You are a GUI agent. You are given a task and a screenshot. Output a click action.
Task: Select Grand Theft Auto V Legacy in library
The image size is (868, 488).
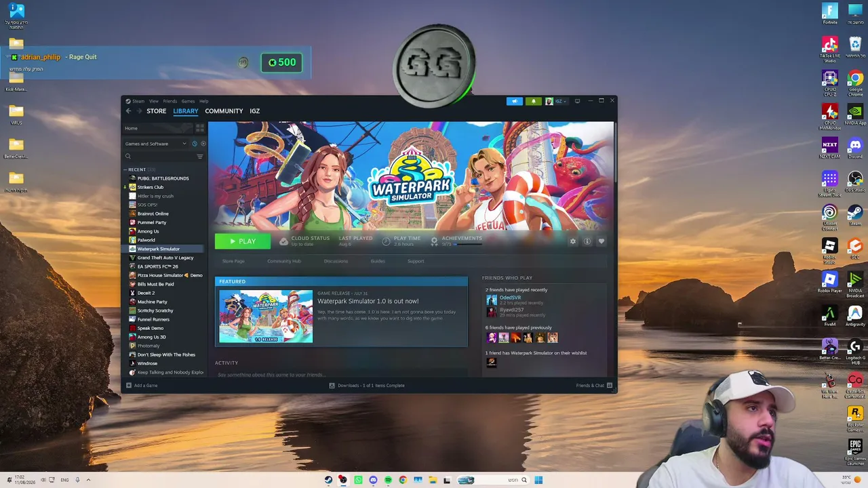165,258
